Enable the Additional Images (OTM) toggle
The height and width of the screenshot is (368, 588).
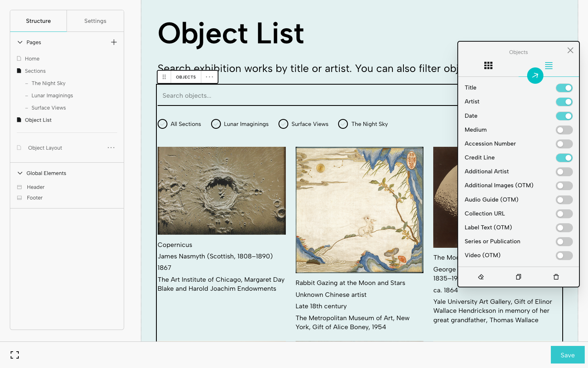564,186
